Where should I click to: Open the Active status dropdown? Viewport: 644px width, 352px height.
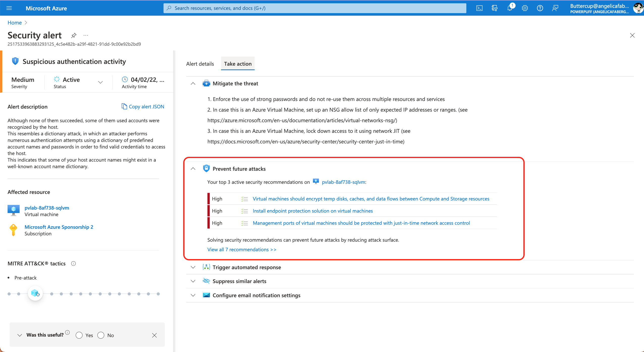(x=100, y=82)
